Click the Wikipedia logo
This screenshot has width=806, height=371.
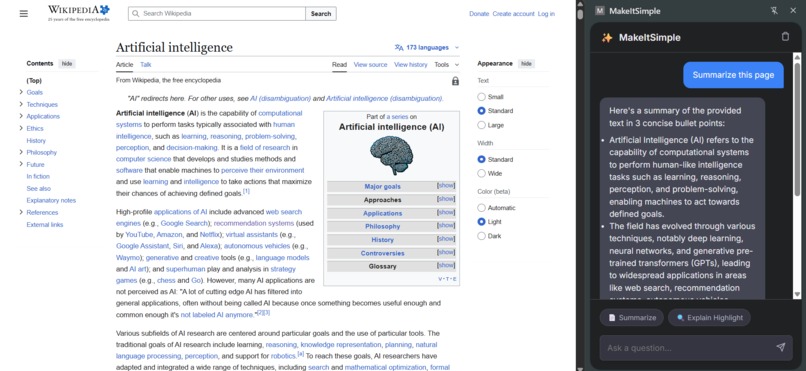click(79, 13)
